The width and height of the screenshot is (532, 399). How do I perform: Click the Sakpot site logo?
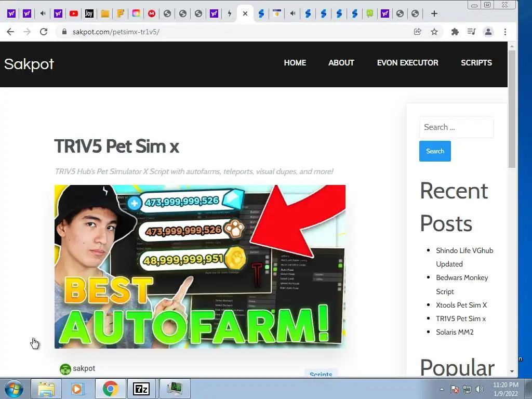pyautogui.click(x=29, y=64)
